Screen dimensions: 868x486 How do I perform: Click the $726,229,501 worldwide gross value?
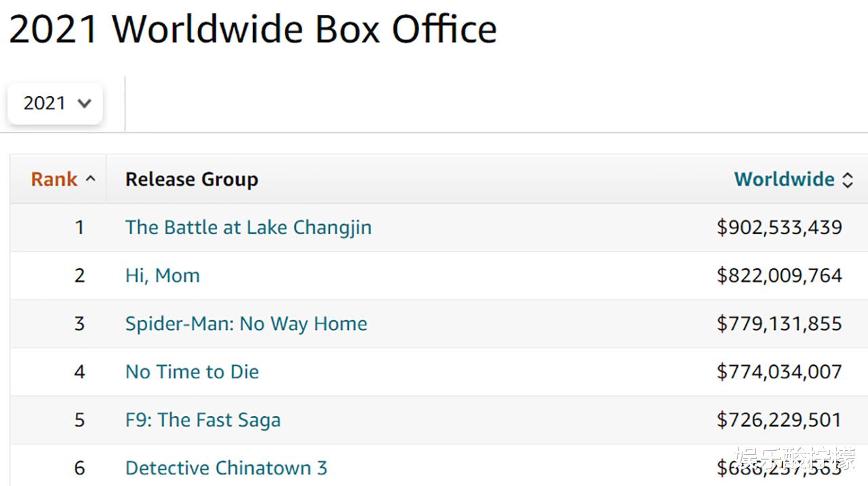[779, 420]
